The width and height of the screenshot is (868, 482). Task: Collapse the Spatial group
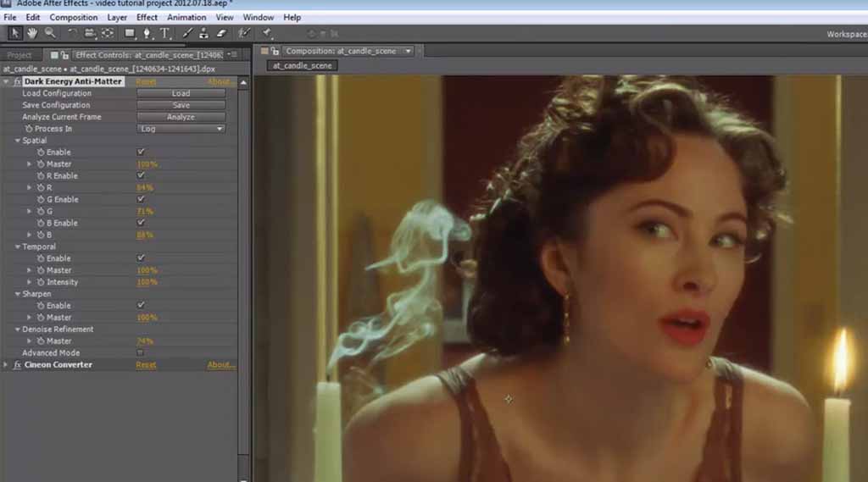coord(17,141)
